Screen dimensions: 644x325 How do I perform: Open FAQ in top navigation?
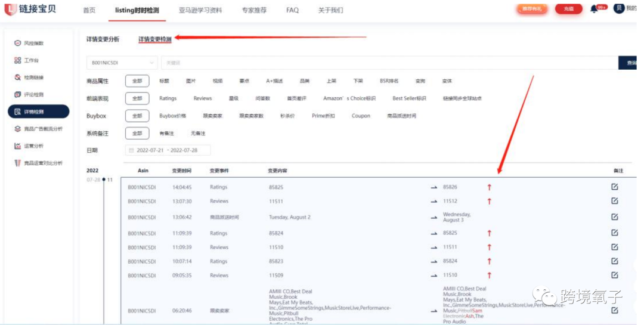[292, 10]
